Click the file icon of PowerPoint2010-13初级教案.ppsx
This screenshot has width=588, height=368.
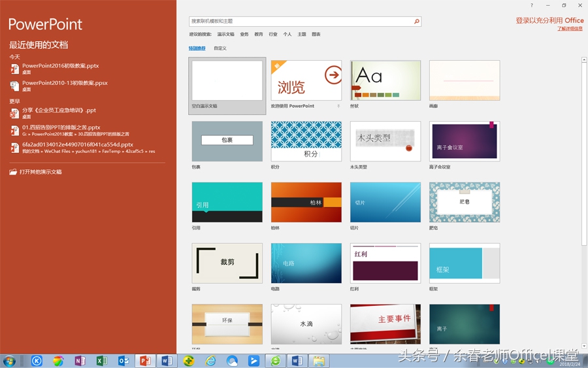point(14,86)
